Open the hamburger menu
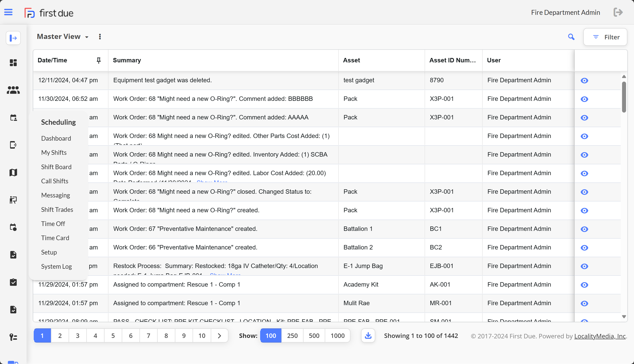This screenshot has height=364, width=634. pyautogui.click(x=8, y=12)
